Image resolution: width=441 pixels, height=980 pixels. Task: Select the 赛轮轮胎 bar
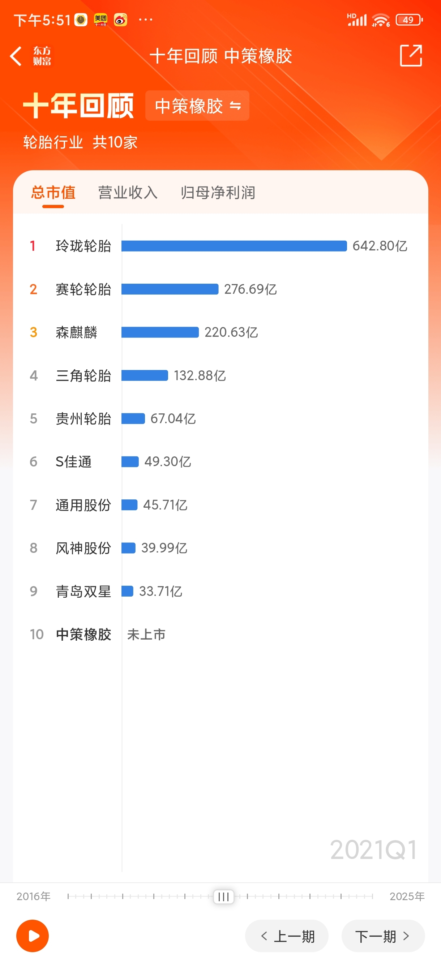[170, 289]
